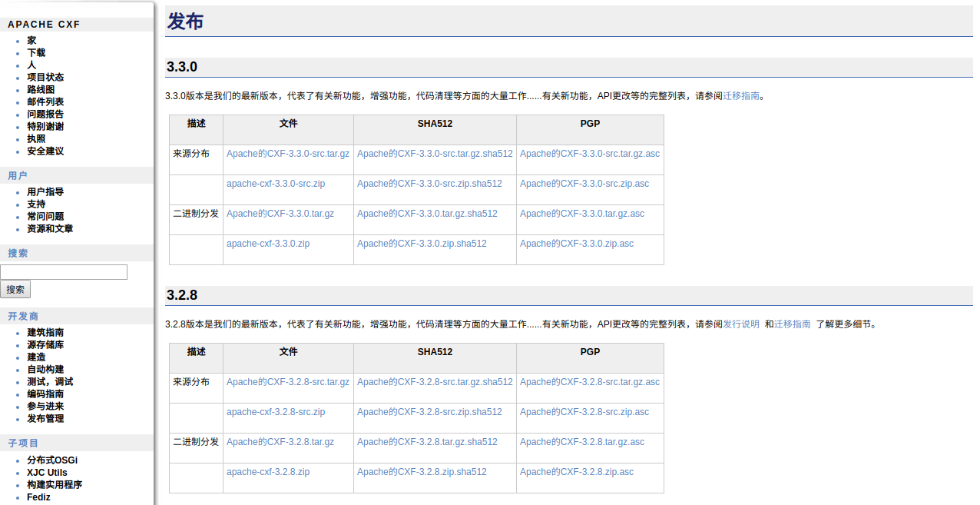Open Apache的CXF-3.3.0.tar.gz.sha512 checksum

427,214
